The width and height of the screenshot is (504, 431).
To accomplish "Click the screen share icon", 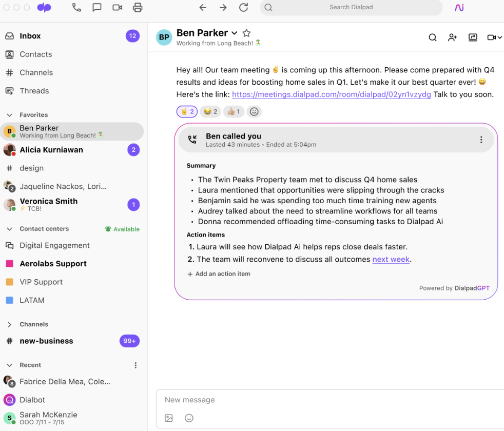I will tap(473, 37).
